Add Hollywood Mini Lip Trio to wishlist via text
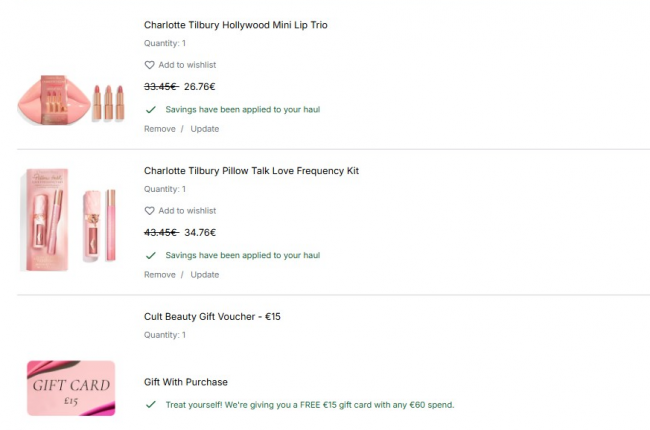This screenshot has height=430, width=650. pyautogui.click(x=187, y=65)
